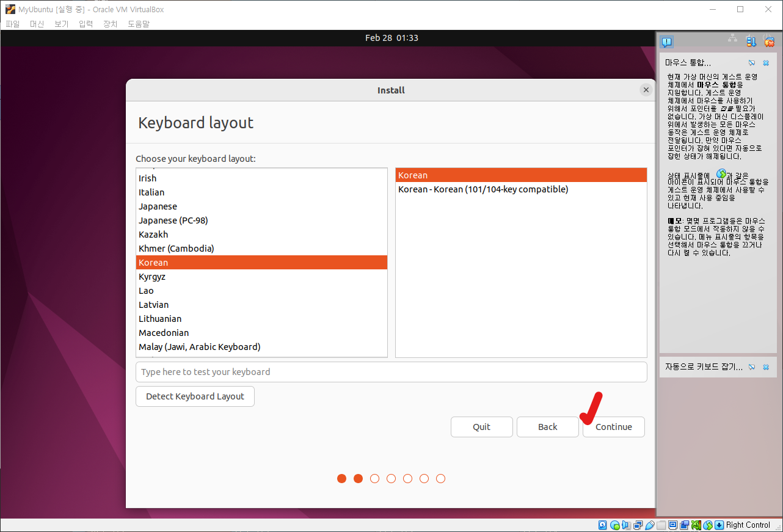This screenshot has width=783, height=532.
Task: Click the Quit button
Action: click(482, 427)
